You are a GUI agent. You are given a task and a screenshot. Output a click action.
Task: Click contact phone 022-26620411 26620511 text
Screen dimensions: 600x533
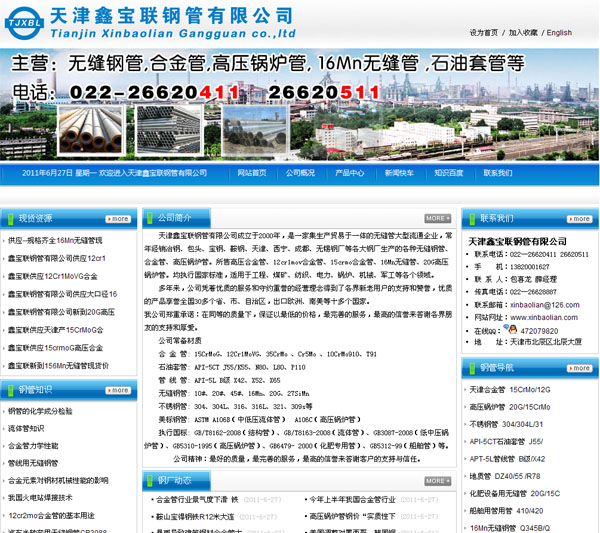click(549, 254)
